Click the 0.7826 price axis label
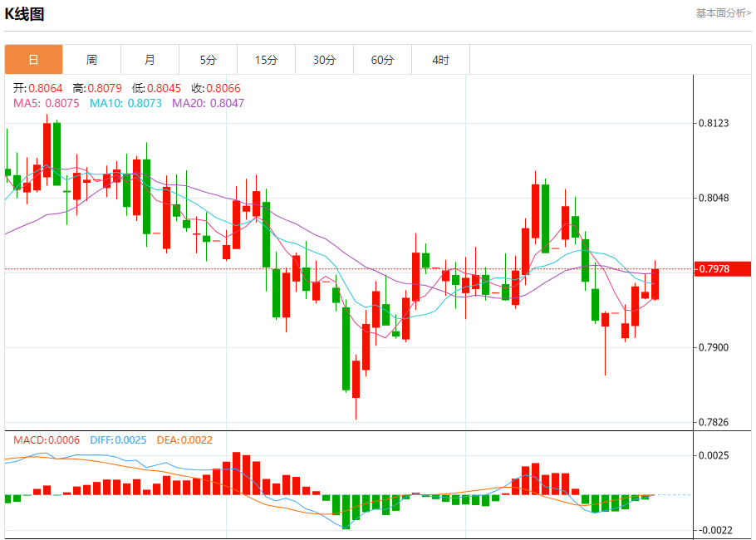The width and height of the screenshot is (756, 540). [714, 422]
